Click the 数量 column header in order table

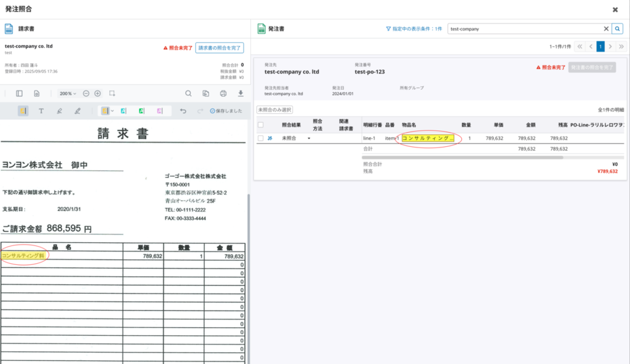(466, 125)
